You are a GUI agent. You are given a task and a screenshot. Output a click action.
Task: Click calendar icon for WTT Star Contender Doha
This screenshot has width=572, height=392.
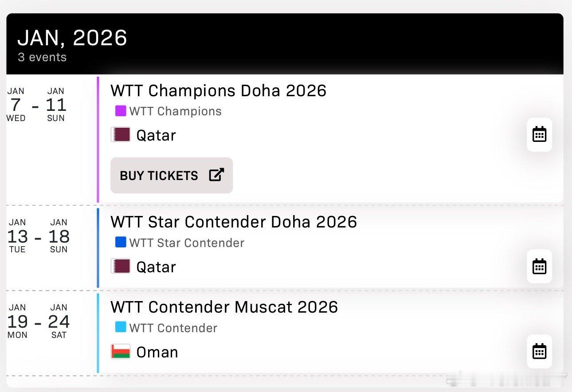pyautogui.click(x=539, y=266)
